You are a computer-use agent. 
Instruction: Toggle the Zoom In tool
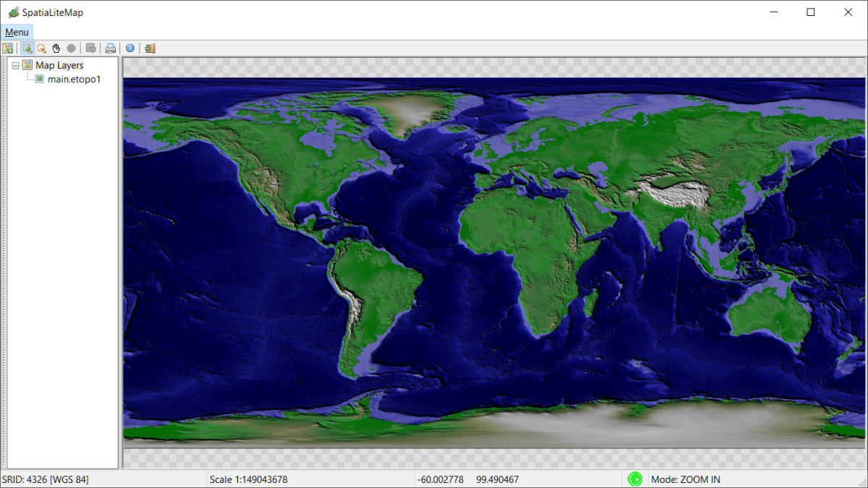[x=27, y=48]
